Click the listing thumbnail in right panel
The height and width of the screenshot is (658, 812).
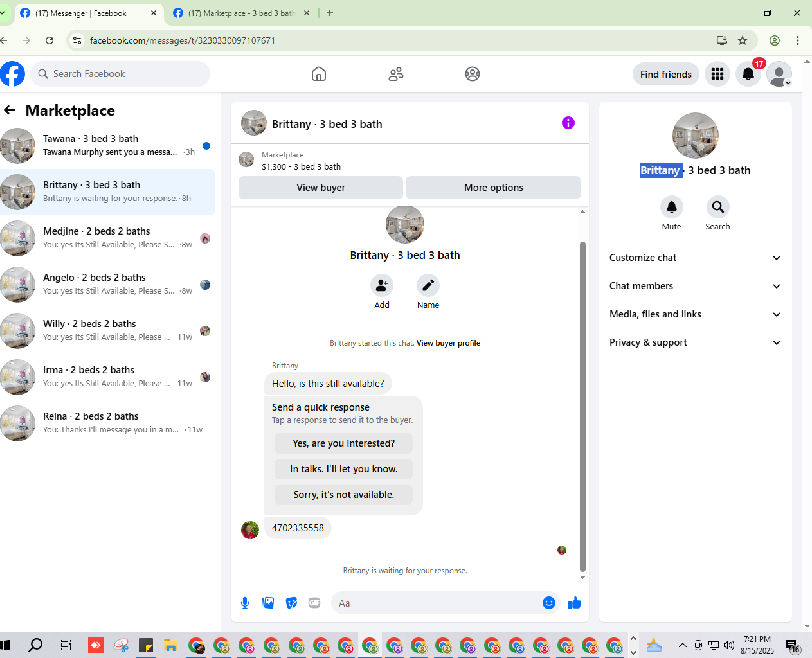696,136
